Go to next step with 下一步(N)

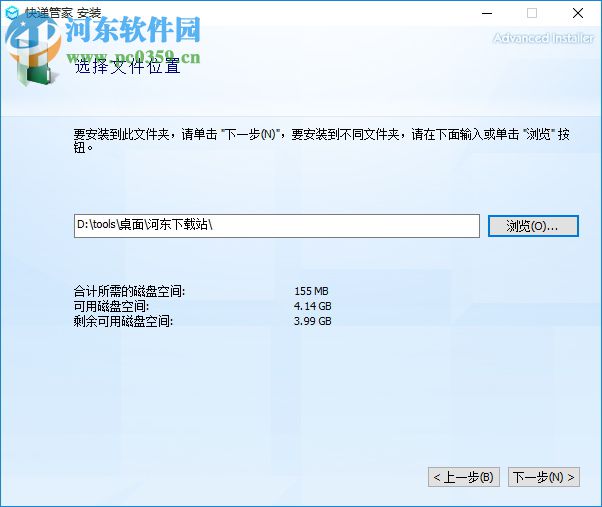tap(544, 477)
